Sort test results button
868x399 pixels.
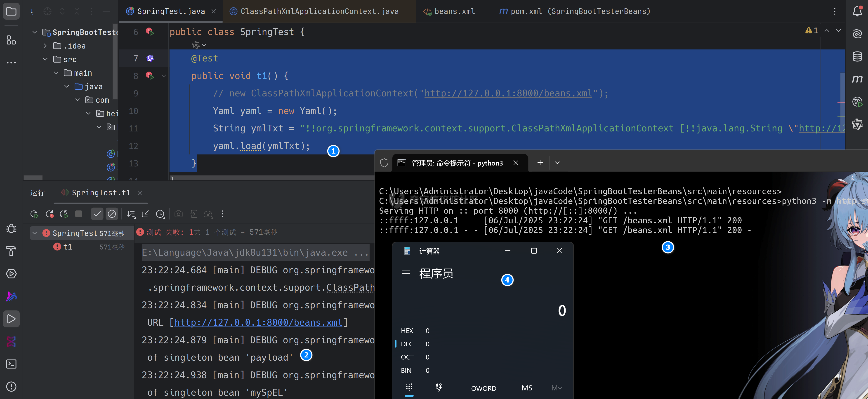point(131,214)
